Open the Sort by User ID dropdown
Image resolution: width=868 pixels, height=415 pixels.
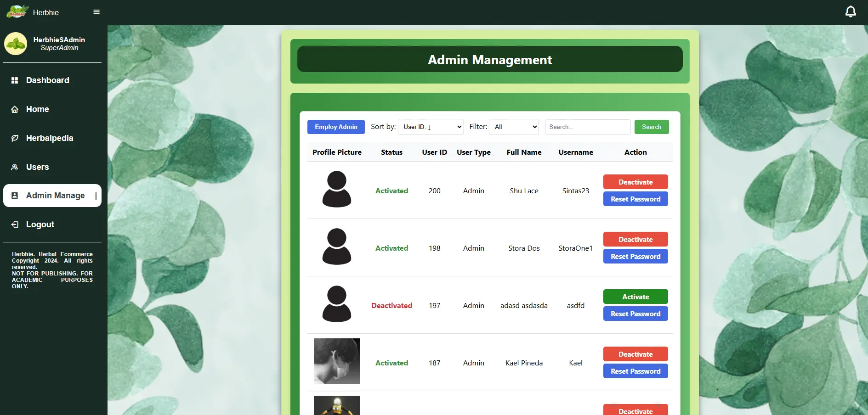tap(431, 127)
